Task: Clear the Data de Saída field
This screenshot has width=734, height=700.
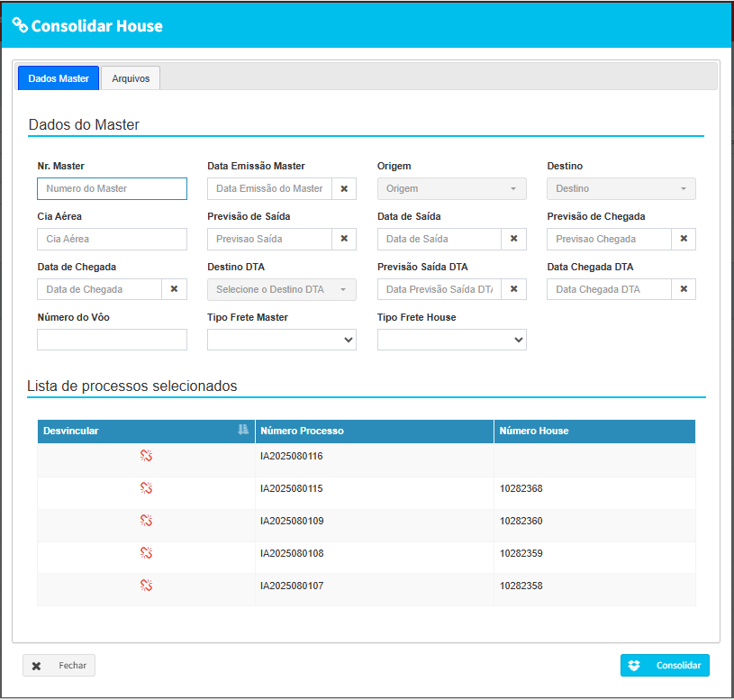Action: 514,239
